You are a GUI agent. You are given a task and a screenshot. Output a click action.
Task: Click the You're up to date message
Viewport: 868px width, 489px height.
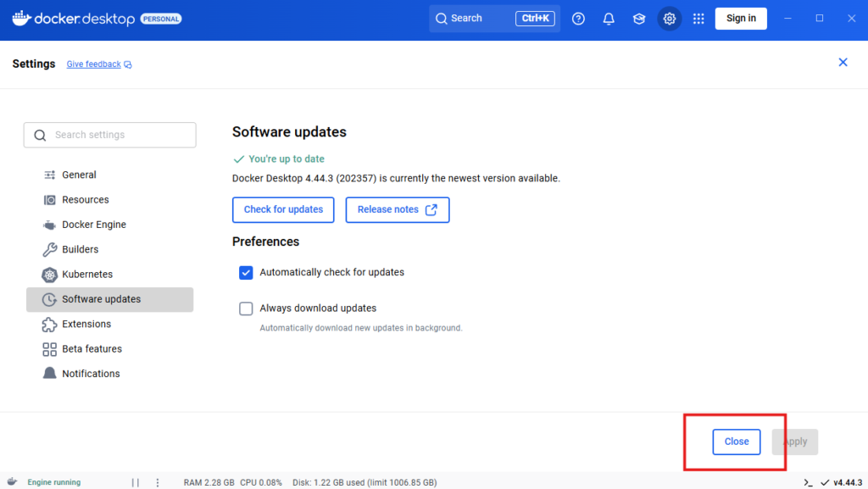[x=287, y=158]
